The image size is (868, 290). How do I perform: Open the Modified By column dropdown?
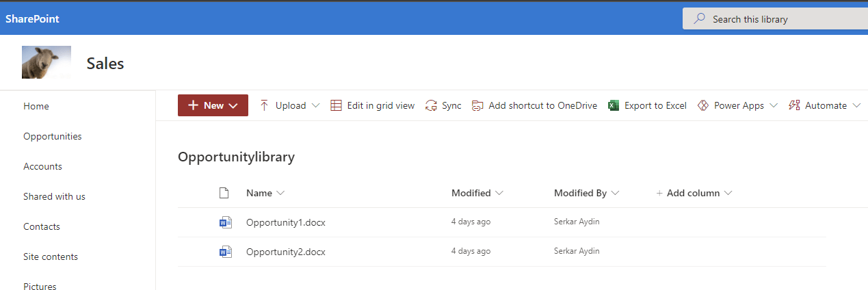pos(615,193)
